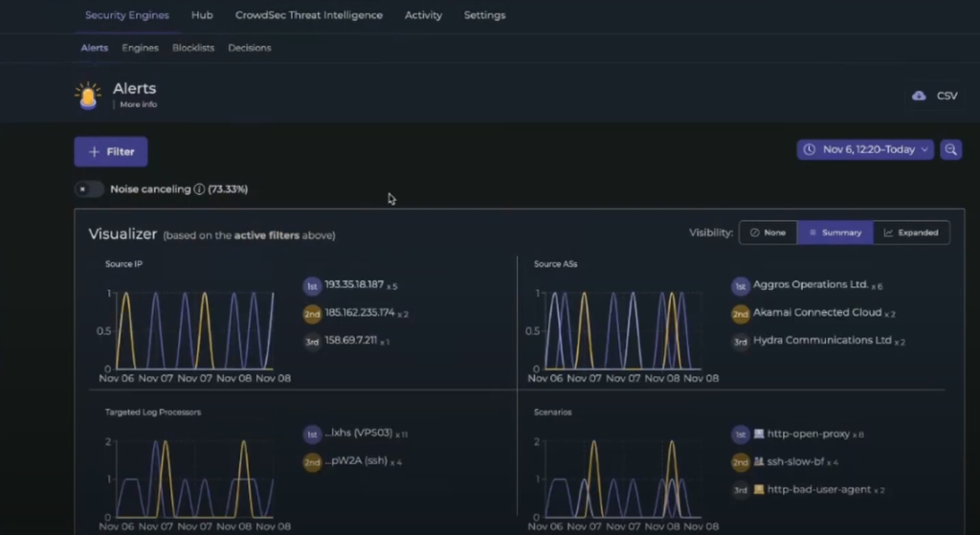Set Visualizer visibility to Expanded
980x535 pixels.
(x=911, y=233)
